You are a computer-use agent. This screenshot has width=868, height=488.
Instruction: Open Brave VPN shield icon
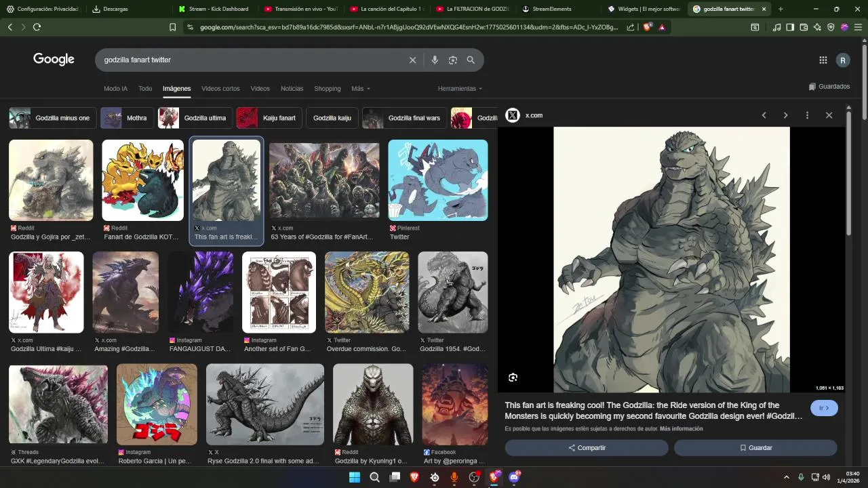coord(831,27)
